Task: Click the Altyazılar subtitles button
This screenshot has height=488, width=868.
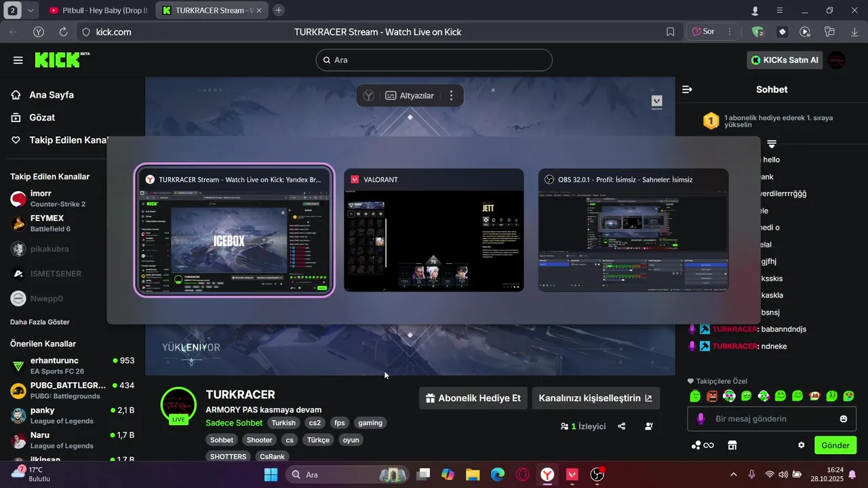Action: click(410, 96)
